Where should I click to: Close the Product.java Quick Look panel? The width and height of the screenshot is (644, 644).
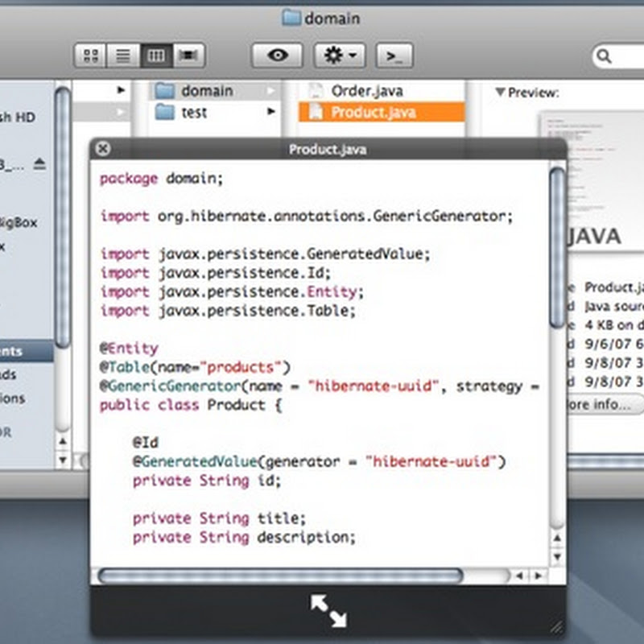(102, 149)
